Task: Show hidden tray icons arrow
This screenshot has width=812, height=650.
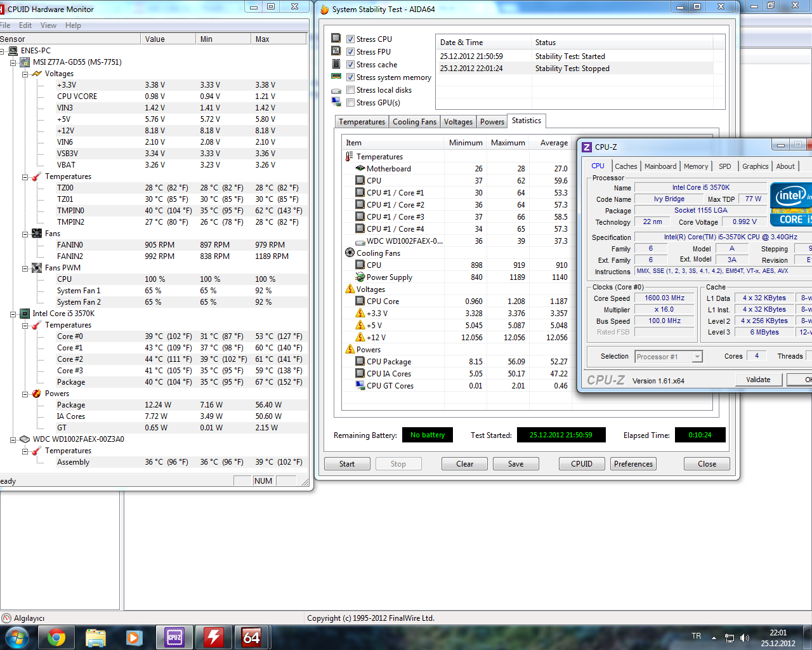Action: pyautogui.click(x=714, y=638)
